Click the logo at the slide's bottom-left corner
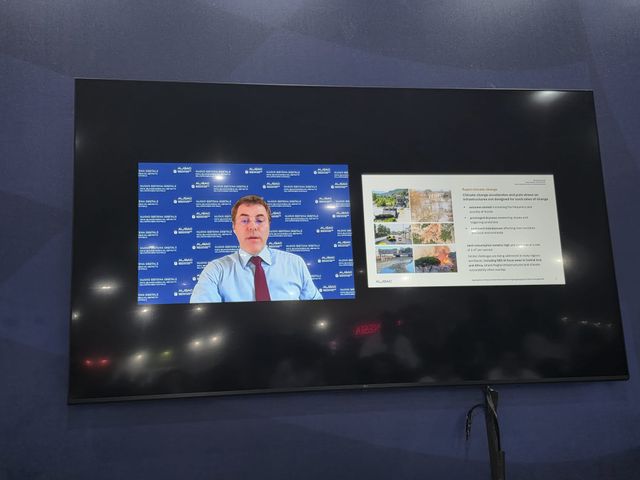Image resolution: width=640 pixels, height=480 pixels. pyautogui.click(x=383, y=281)
